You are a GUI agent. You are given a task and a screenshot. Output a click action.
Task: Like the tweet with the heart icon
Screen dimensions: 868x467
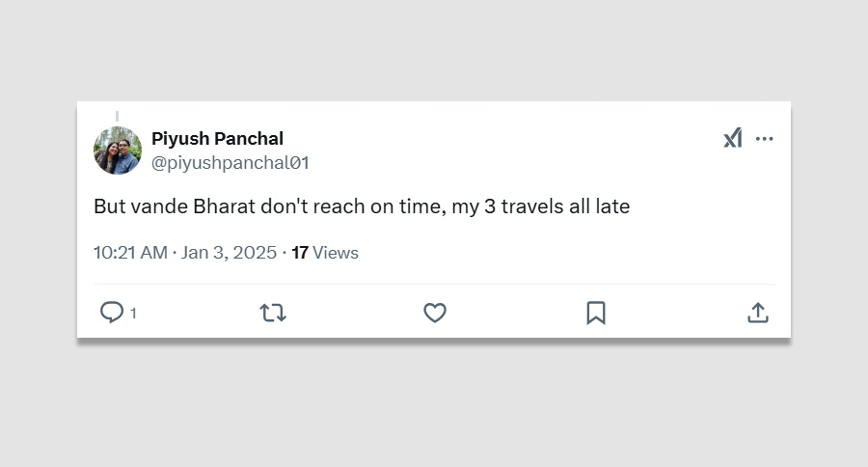[x=435, y=313]
